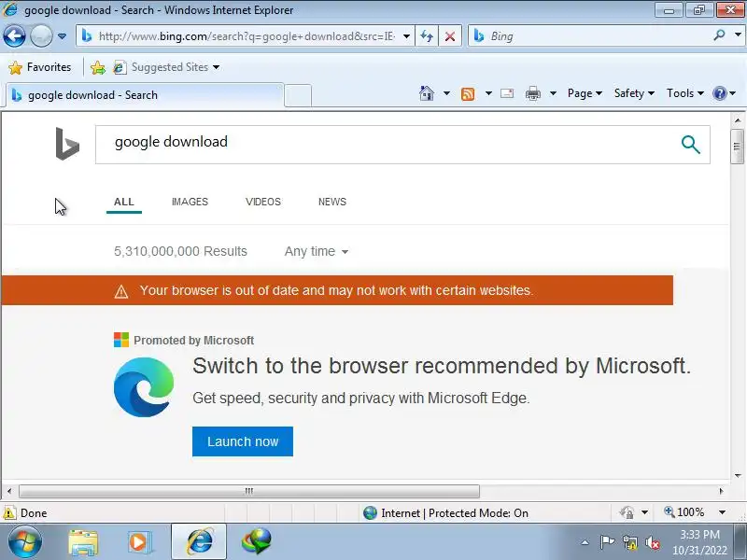Open the search provider options dropdown
The width and height of the screenshot is (747, 560).
pyautogui.click(x=738, y=35)
